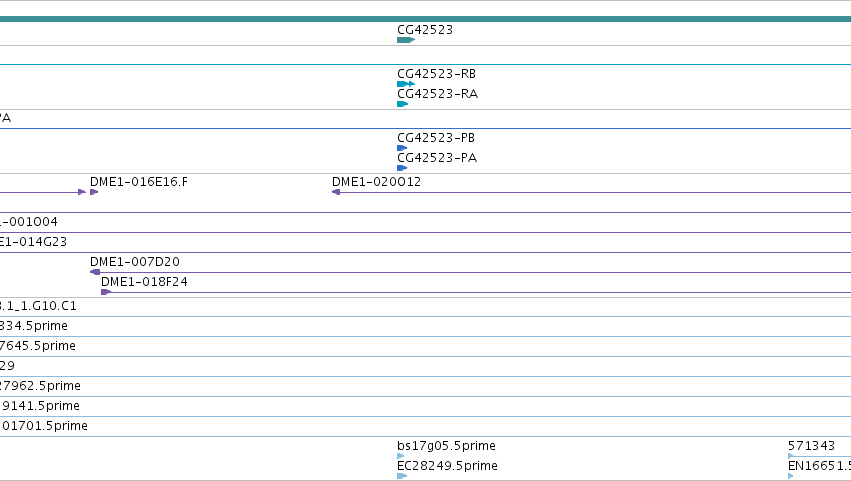The image size is (851, 481).
Task: Click the EN16651 EST glyph
Action: point(791,476)
